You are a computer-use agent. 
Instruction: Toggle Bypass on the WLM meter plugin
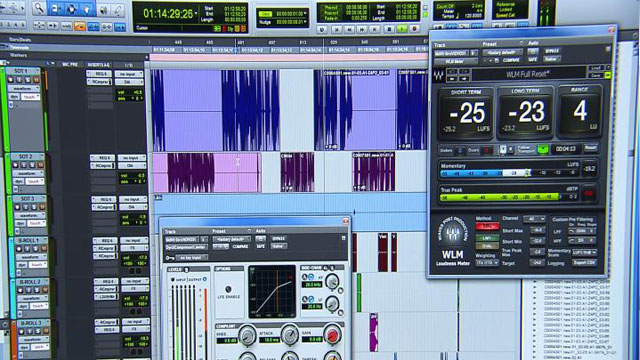coord(552,51)
